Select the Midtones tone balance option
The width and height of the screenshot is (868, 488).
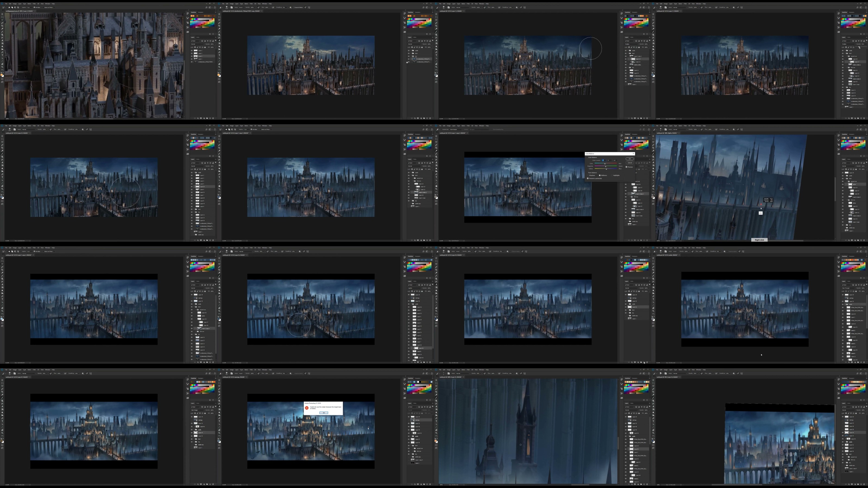point(600,175)
